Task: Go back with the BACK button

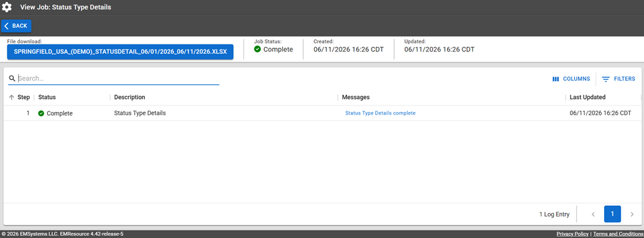Action: click(x=17, y=26)
